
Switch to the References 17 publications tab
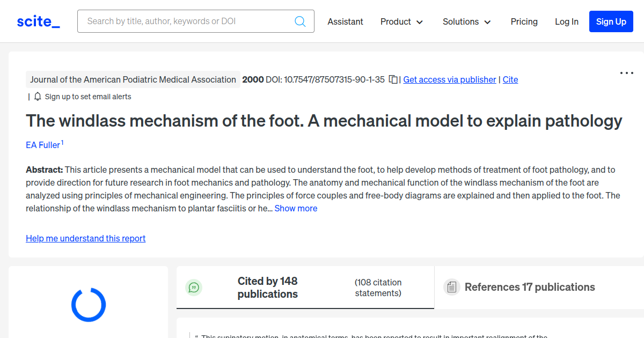click(529, 287)
